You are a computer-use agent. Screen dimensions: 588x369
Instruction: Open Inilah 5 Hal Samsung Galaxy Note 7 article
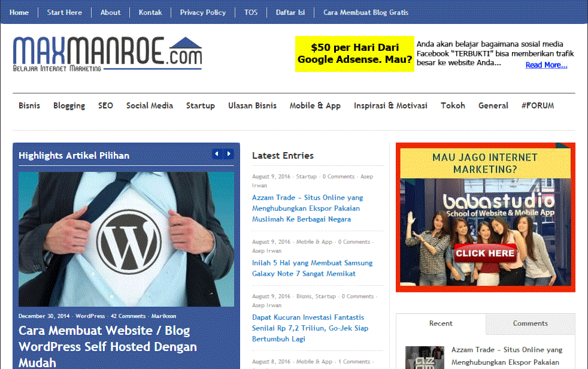[312, 268]
